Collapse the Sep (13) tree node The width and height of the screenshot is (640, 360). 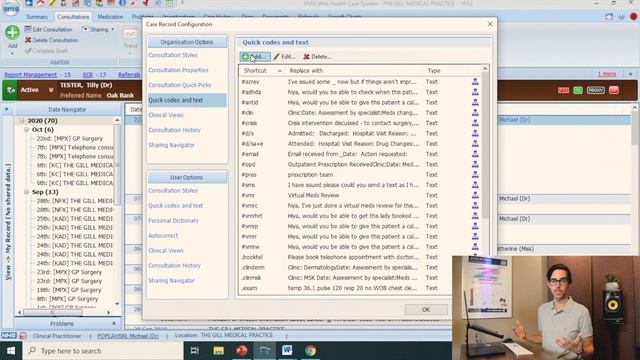(27, 192)
